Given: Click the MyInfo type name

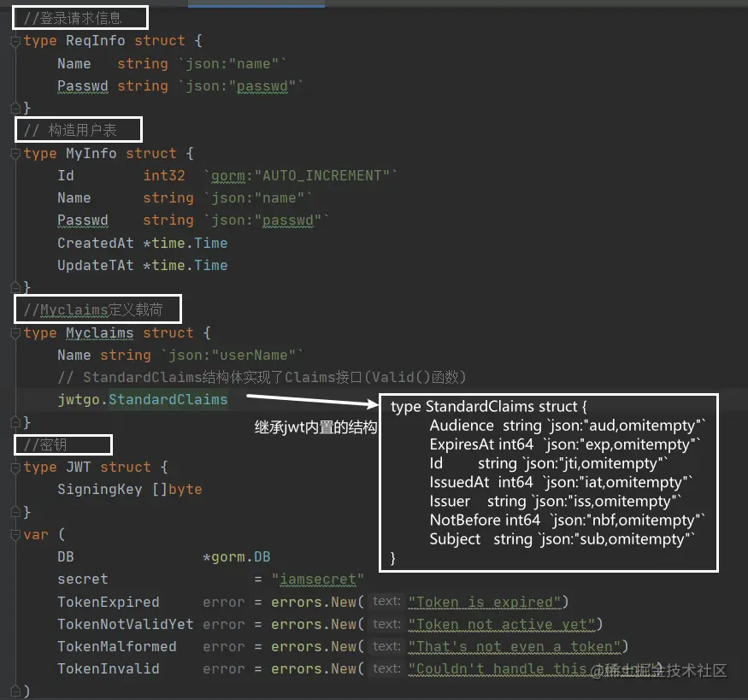Looking at the screenshot, I should click(x=91, y=153).
